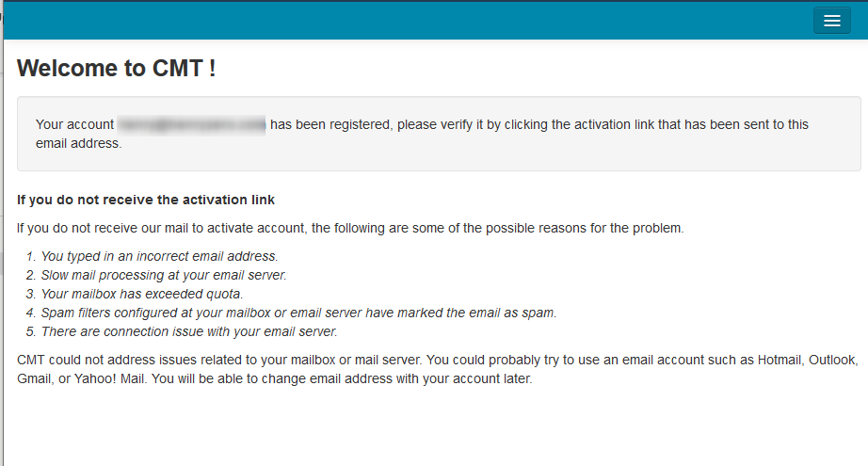Click "Yahoo! Mail" in the last paragraph

tap(120, 379)
